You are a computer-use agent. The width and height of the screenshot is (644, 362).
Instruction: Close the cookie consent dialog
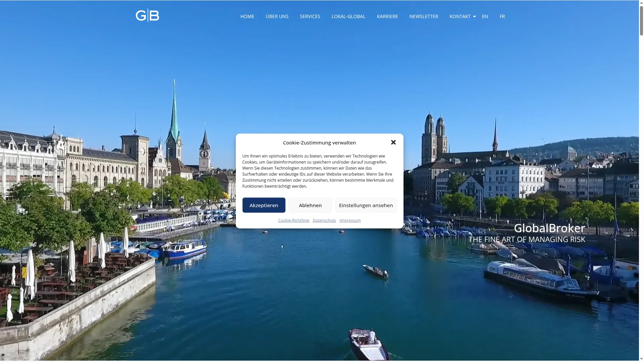(x=393, y=142)
